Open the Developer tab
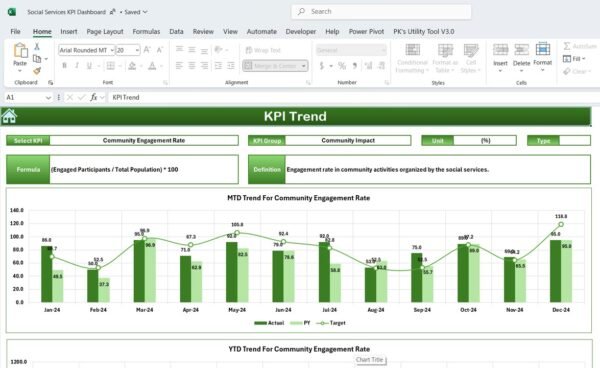 tap(301, 31)
